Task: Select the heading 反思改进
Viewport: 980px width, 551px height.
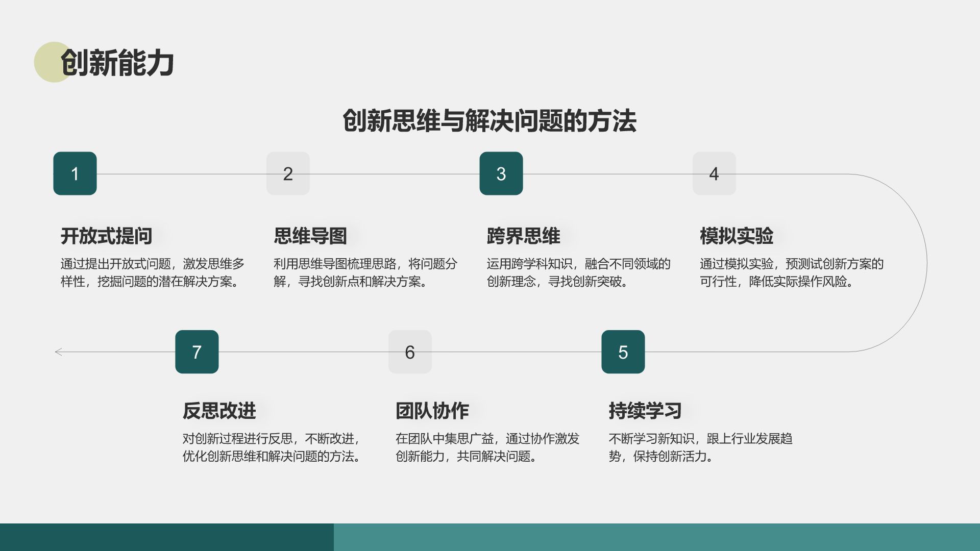Action: point(219,410)
